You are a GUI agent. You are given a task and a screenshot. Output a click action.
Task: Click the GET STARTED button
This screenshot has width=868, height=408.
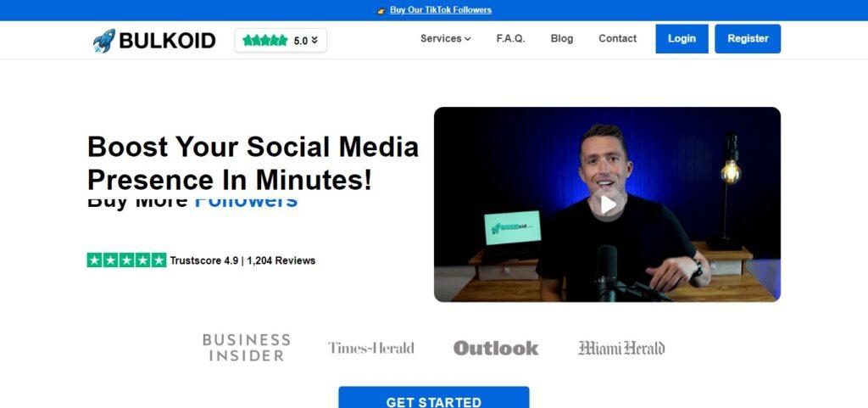point(434,398)
